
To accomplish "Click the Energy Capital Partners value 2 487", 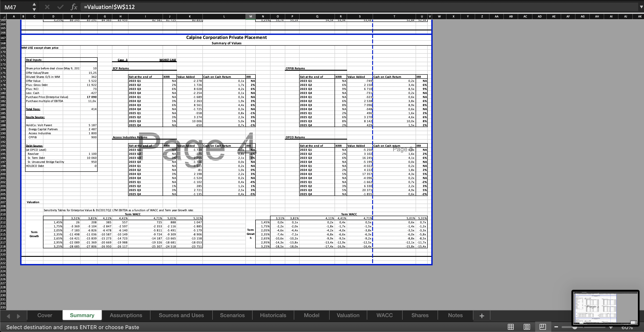I will tap(89, 129).
